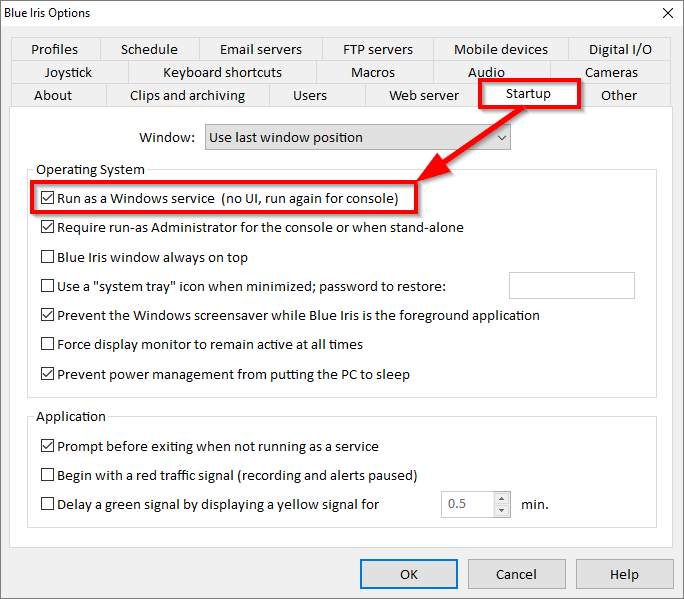Open the Digital I/O tab
Viewport: 684px width, 599px height.
tap(619, 49)
